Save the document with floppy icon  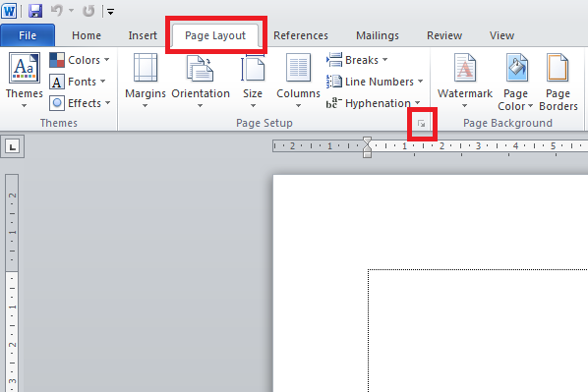pyautogui.click(x=35, y=11)
